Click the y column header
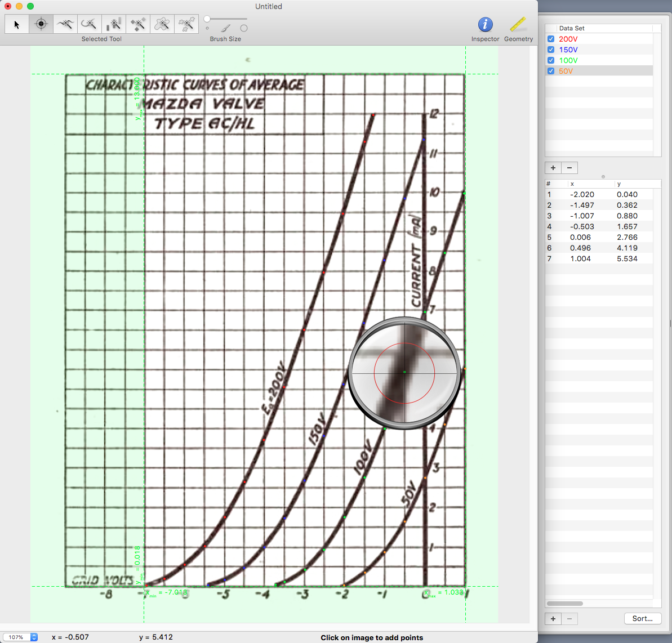The image size is (672, 643). click(x=638, y=184)
